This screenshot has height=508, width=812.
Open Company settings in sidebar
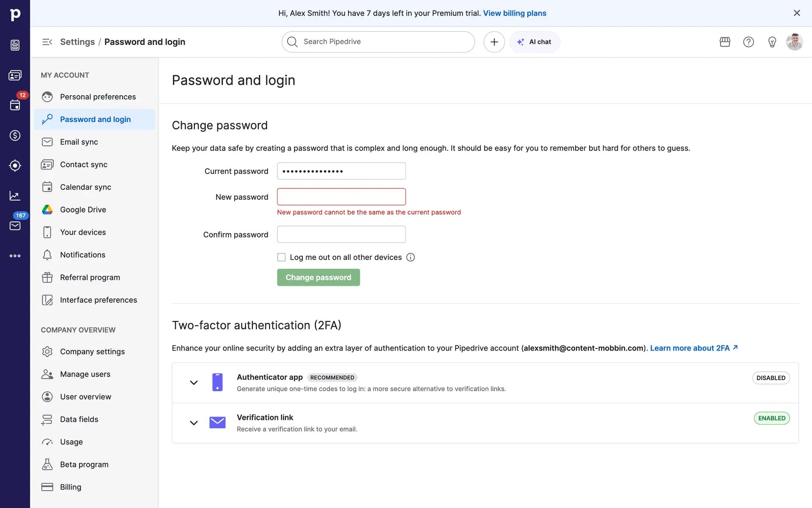[x=92, y=352]
